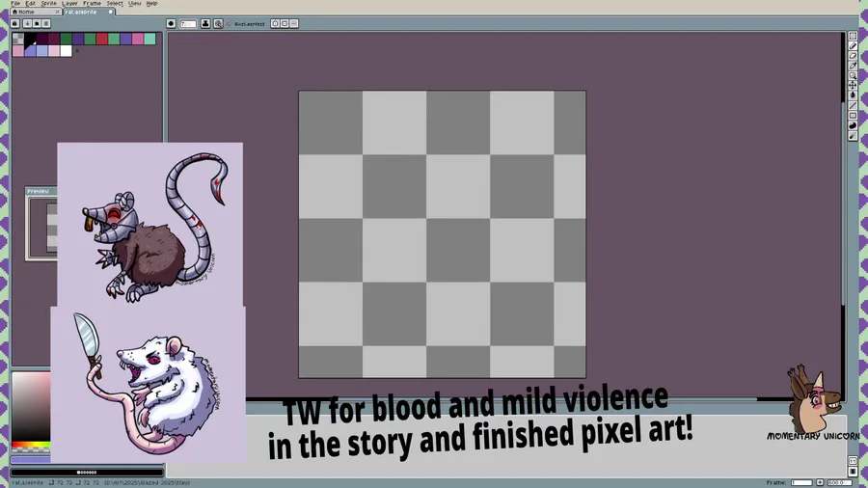Click the palette sort icon
Image resolution: width=868 pixels, height=488 pixels.
coord(27,24)
